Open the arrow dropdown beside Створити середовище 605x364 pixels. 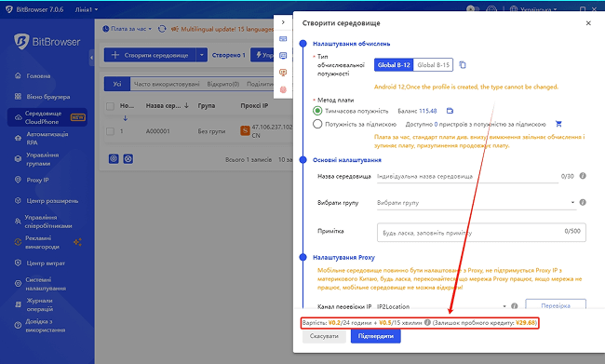pyautogui.click(x=202, y=55)
